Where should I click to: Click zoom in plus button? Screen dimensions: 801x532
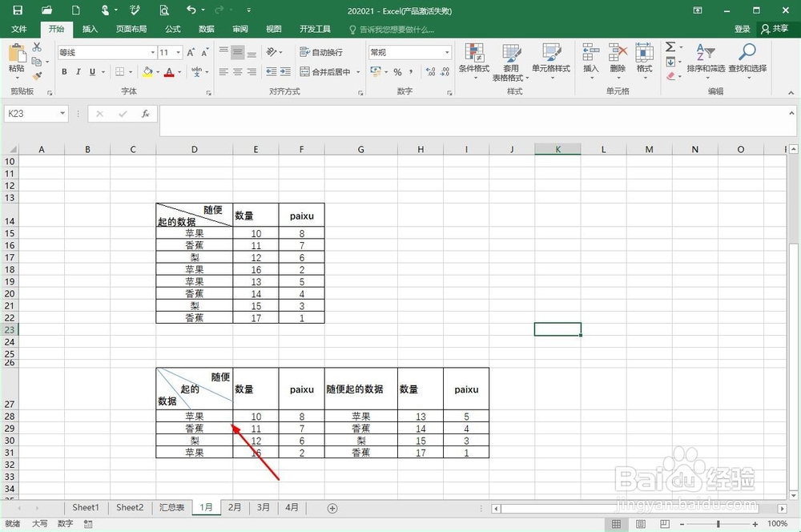755,524
